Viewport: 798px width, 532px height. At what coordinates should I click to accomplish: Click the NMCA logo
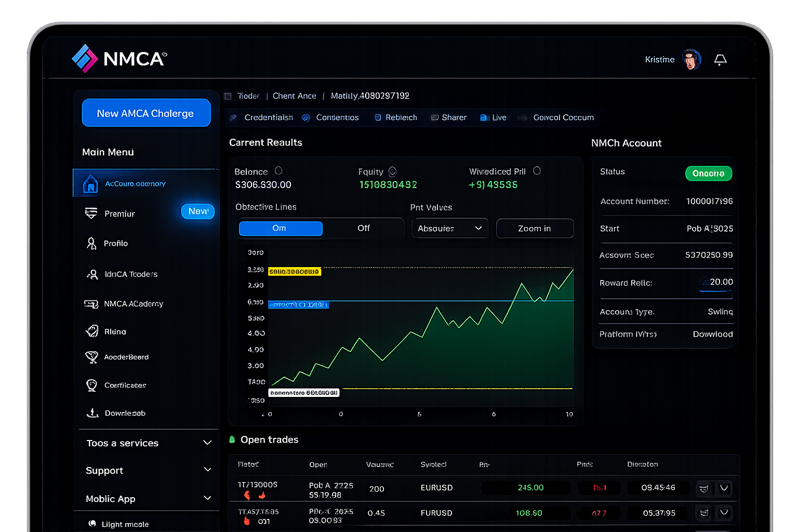coord(119,58)
